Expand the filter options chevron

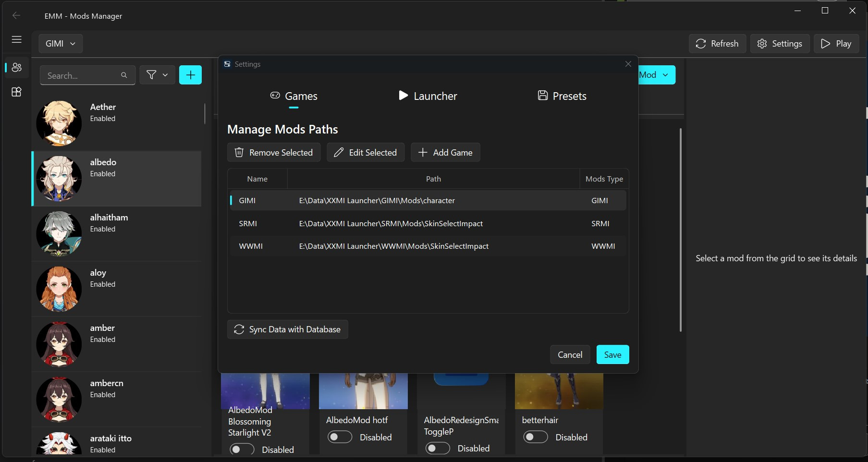[164, 75]
